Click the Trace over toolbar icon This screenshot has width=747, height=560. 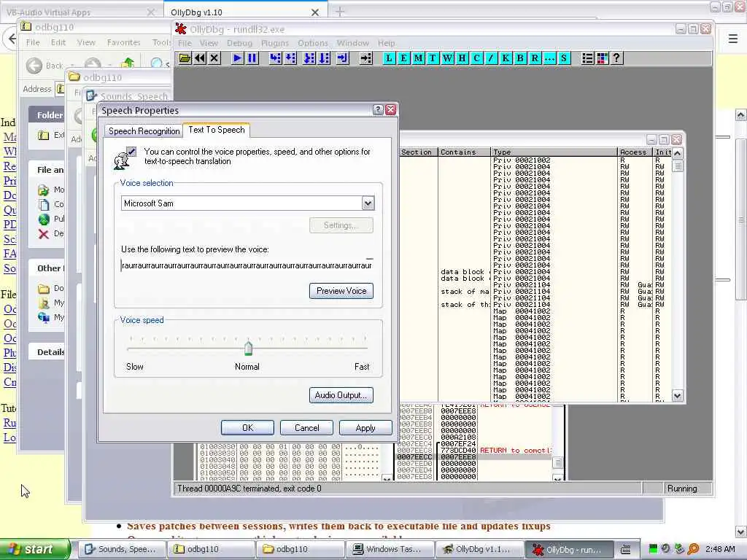coord(324,58)
